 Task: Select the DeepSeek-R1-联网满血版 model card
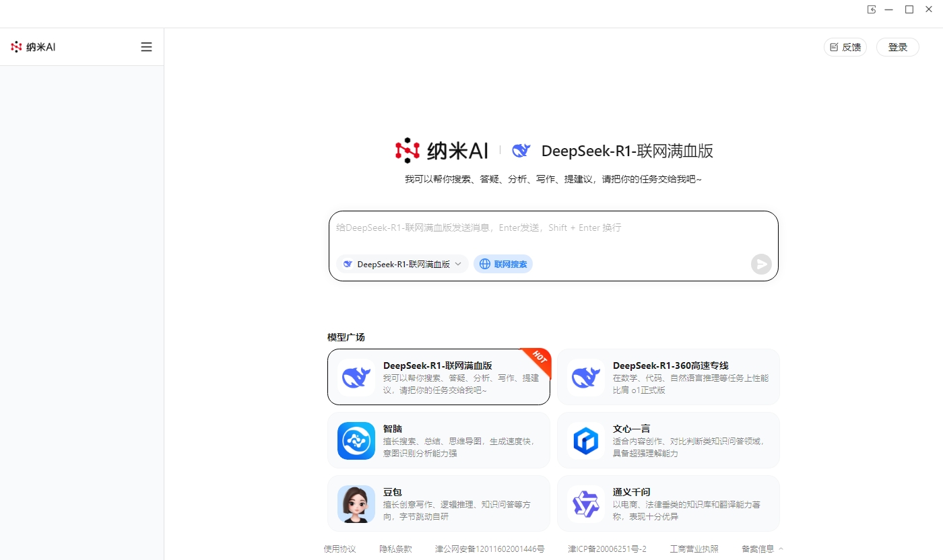[438, 378]
